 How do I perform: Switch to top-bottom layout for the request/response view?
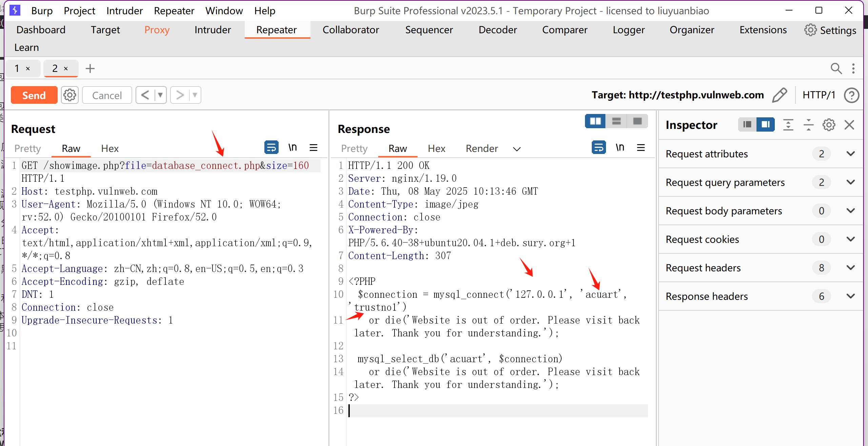tap(617, 121)
